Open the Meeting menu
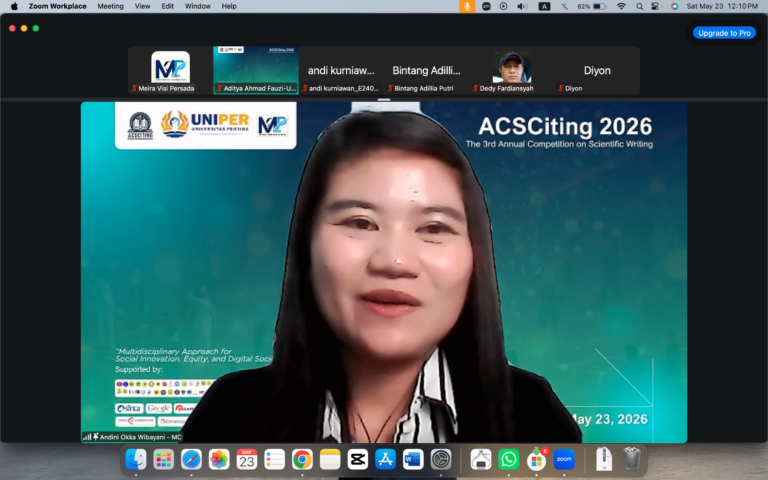The width and height of the screenshot is (768, 480). (x=110, y=6)
